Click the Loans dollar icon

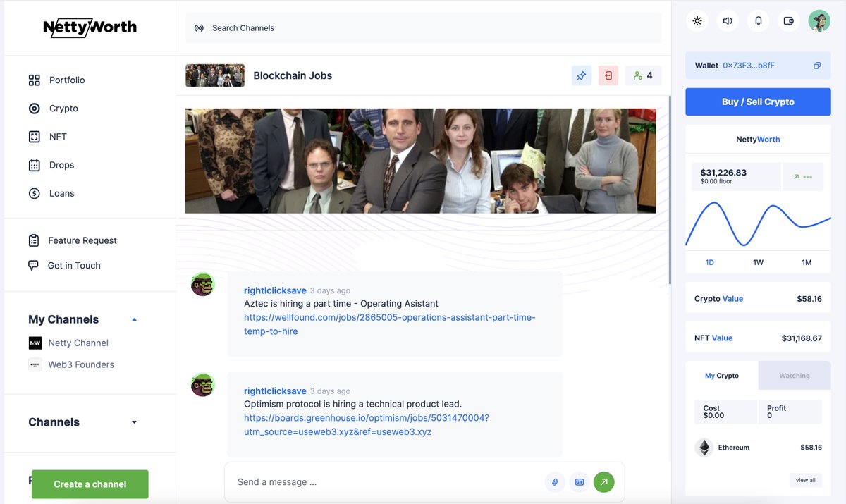pyautogui.click(x=34, y=193)
